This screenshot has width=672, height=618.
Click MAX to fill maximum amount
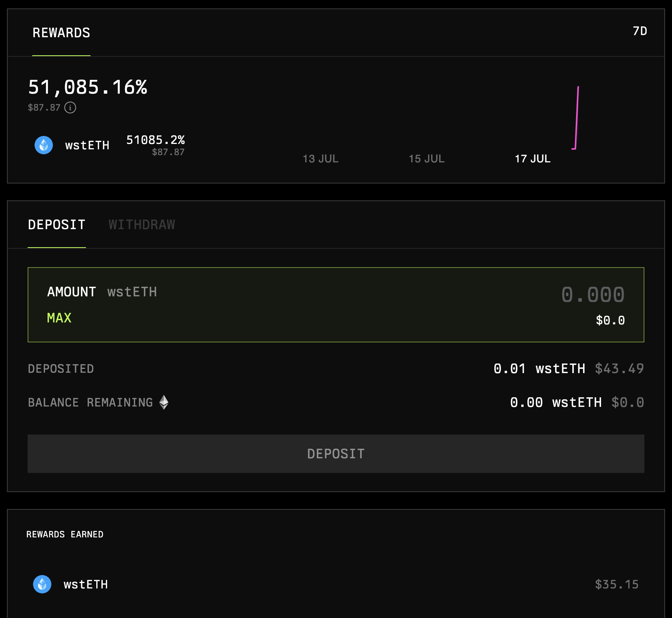(59, 318)
